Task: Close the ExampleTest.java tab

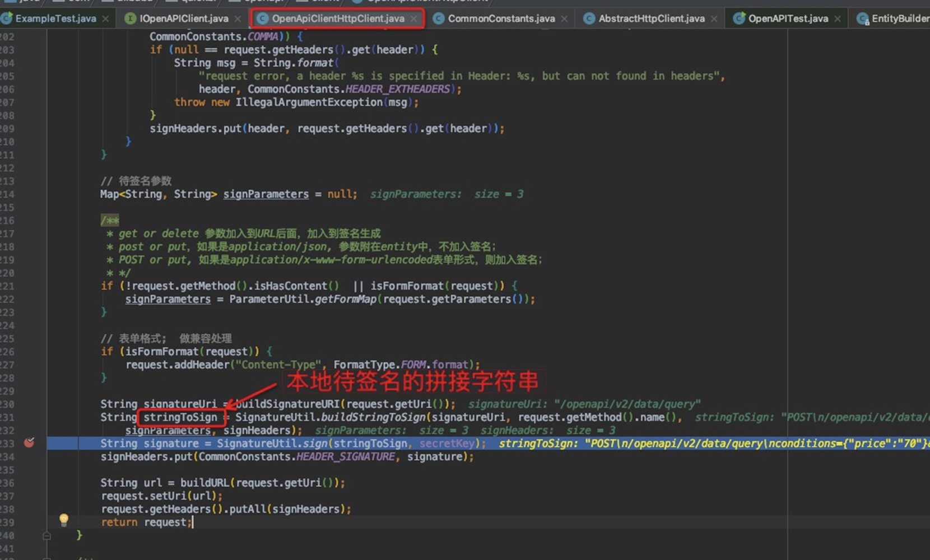Action: pyautogui.click(x=105, y=19)
